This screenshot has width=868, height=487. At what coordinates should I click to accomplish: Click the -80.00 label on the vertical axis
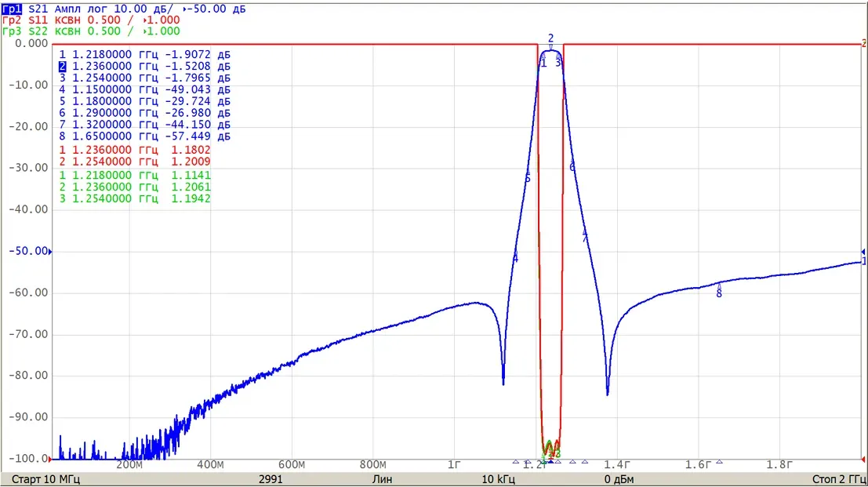[x=28, y=375]
